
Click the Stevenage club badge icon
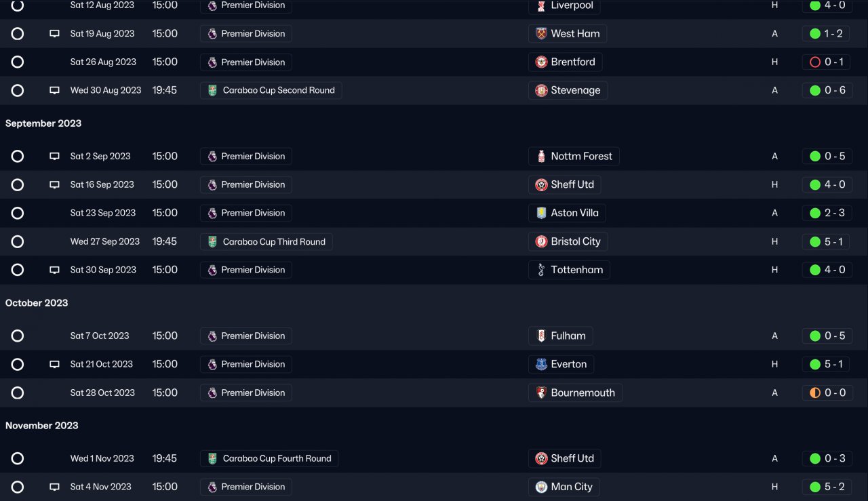(x=541, y=91)
